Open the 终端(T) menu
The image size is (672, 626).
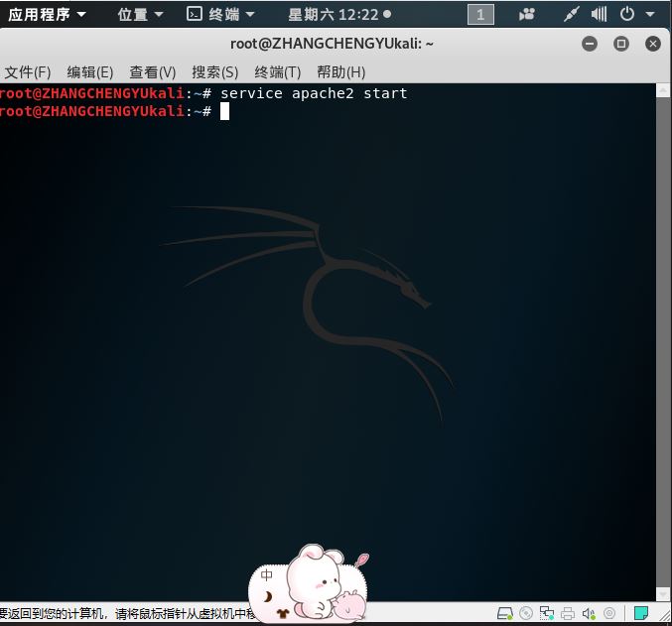(277, 72)
